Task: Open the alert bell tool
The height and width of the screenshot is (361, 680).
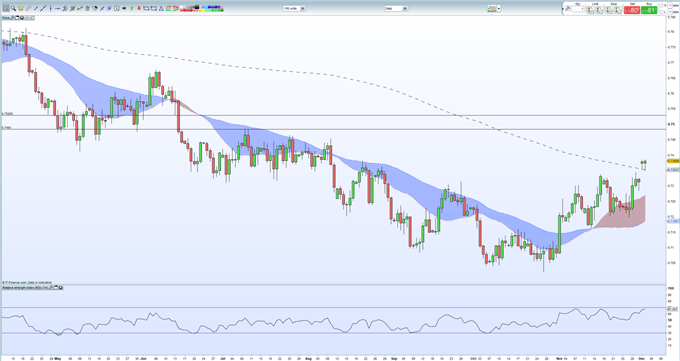Action: pos(20,8)
